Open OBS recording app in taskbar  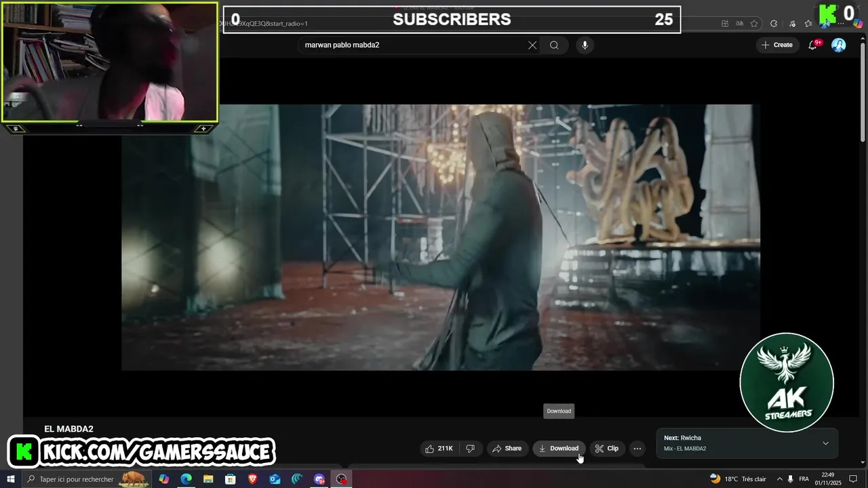(x=341, y=479)
